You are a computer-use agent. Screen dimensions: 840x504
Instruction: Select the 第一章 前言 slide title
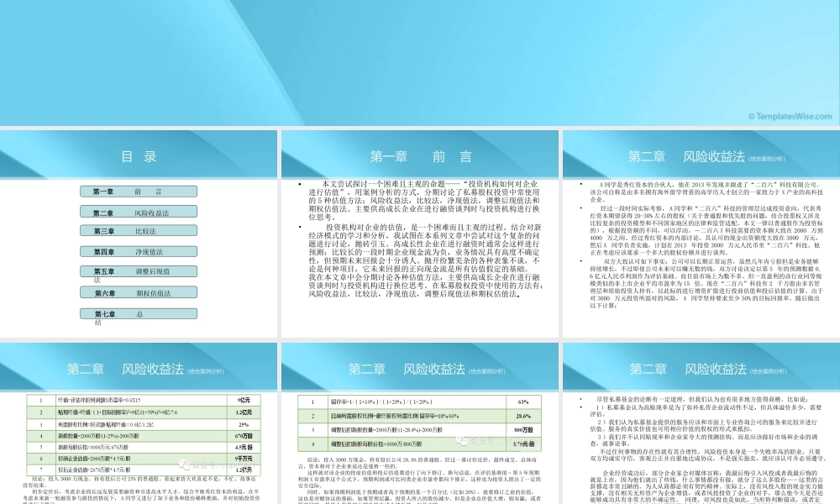click(421, 156)
